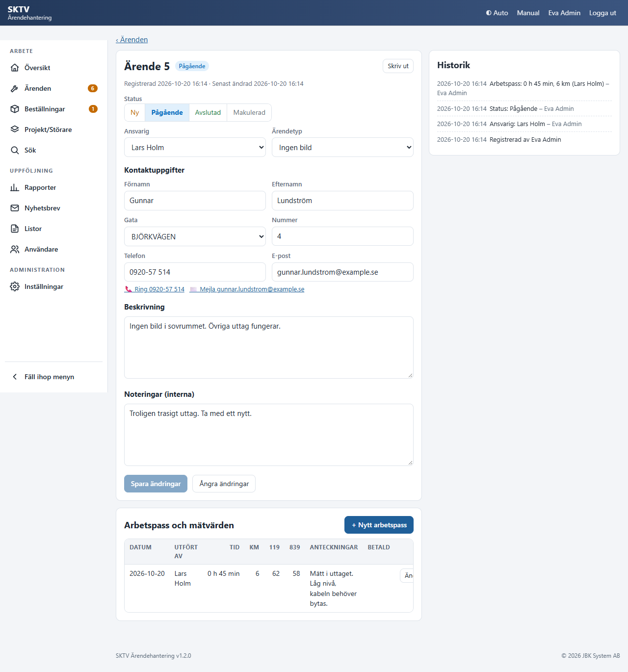Click the Listor document icon

pyautogui.click(x=15, y=229)
